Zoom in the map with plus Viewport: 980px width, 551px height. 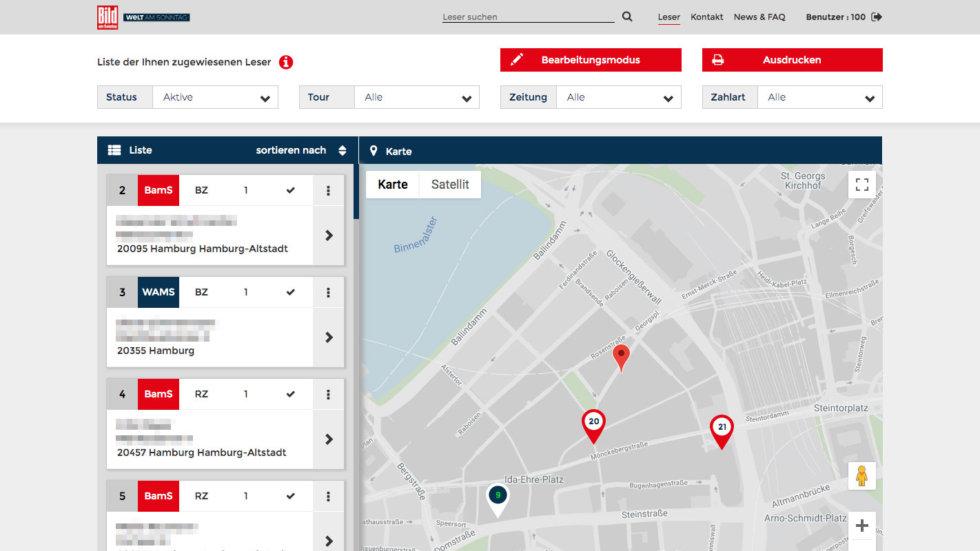(862, 526)
